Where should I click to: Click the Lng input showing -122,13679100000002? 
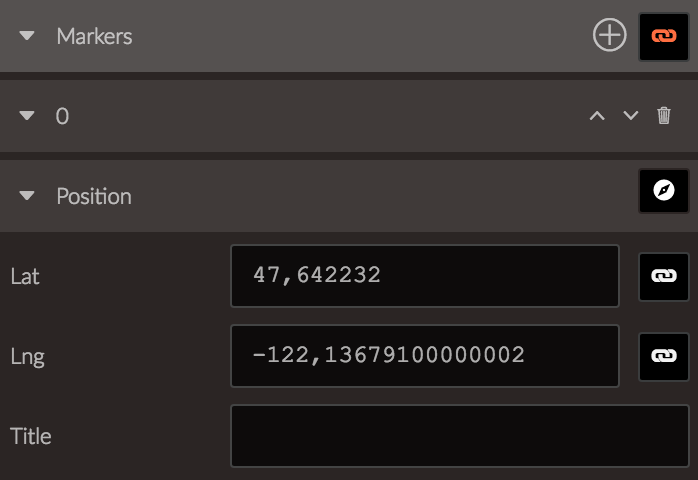[425, 356]
